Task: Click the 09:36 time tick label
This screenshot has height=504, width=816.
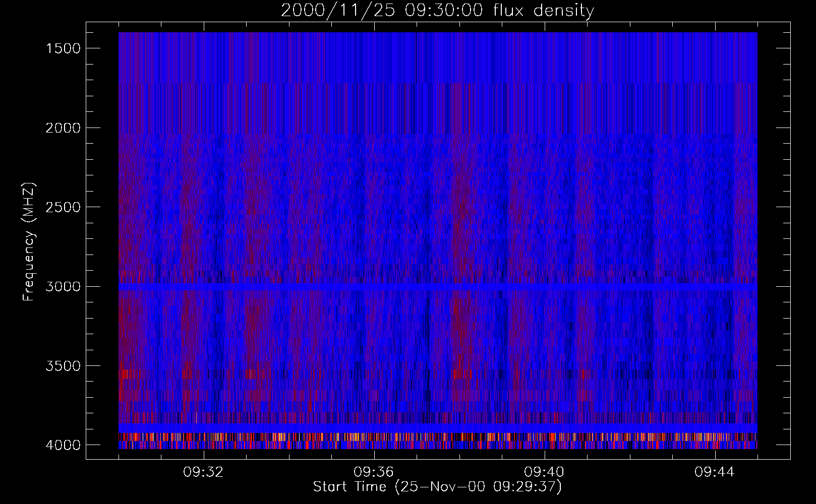Action: tap(374, 472)
